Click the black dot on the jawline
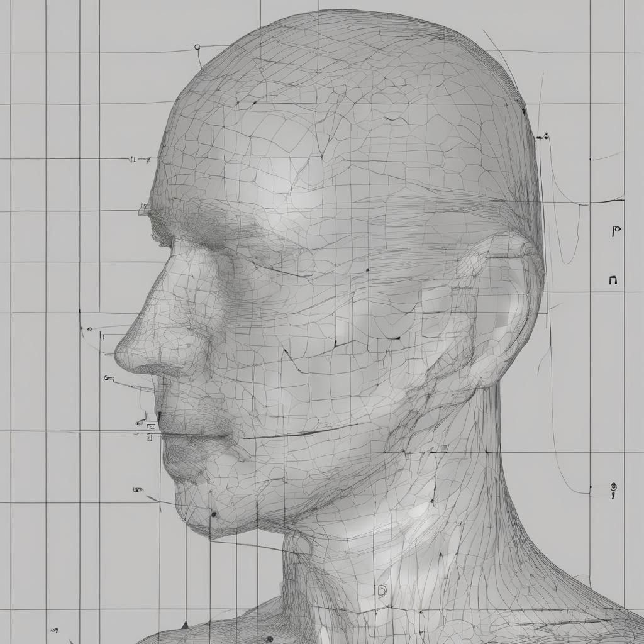 tap(214, 514)
